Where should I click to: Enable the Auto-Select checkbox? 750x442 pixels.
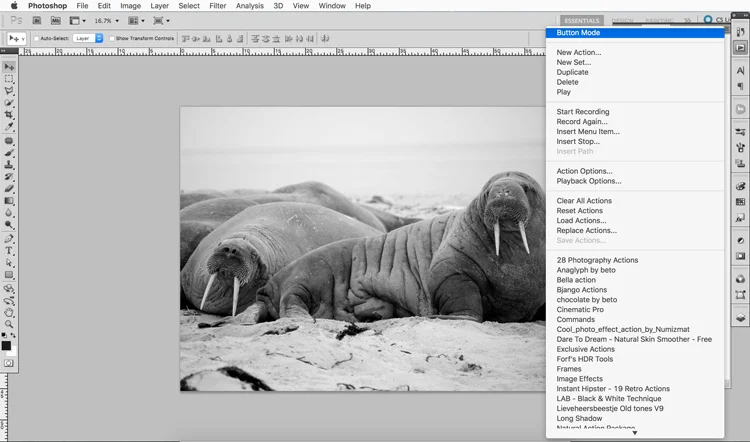[x=36, y=39]
